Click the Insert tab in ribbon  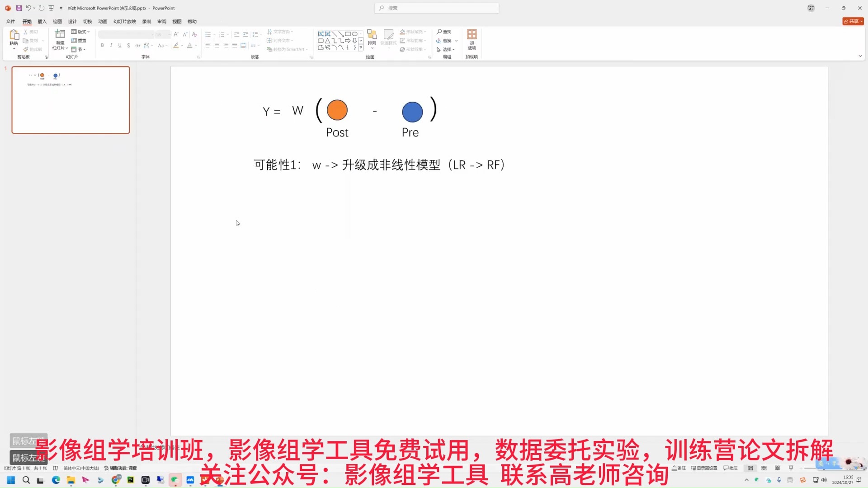pyautogui.click(x=42, y=21)
